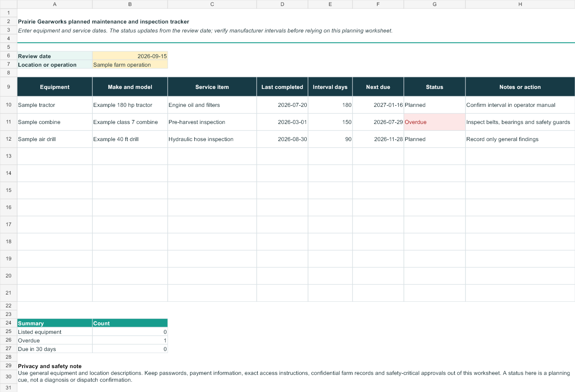575x392 pixels.
Task: Click 'Record only general findings' note
Action: 520,139
